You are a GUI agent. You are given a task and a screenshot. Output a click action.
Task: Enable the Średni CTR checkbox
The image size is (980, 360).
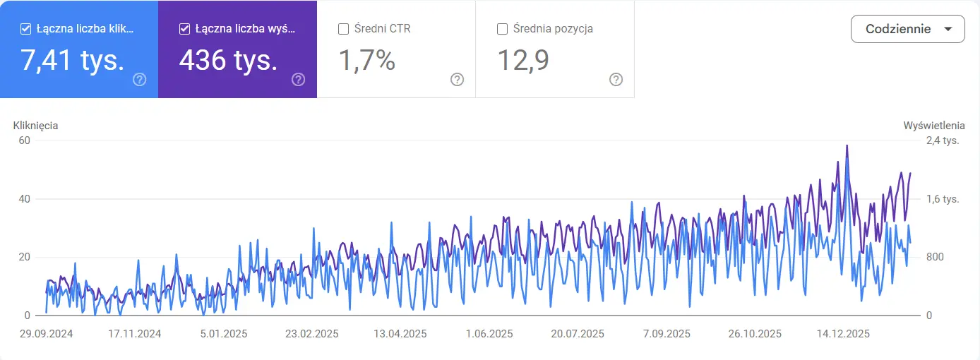(x=344, y=29)
